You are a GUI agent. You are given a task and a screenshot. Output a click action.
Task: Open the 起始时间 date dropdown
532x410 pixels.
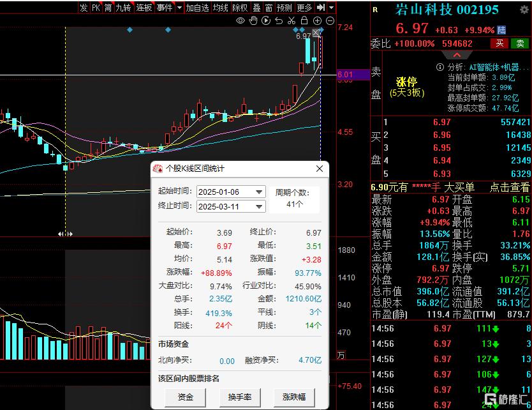pyautogui.click(x=258, y=192)
